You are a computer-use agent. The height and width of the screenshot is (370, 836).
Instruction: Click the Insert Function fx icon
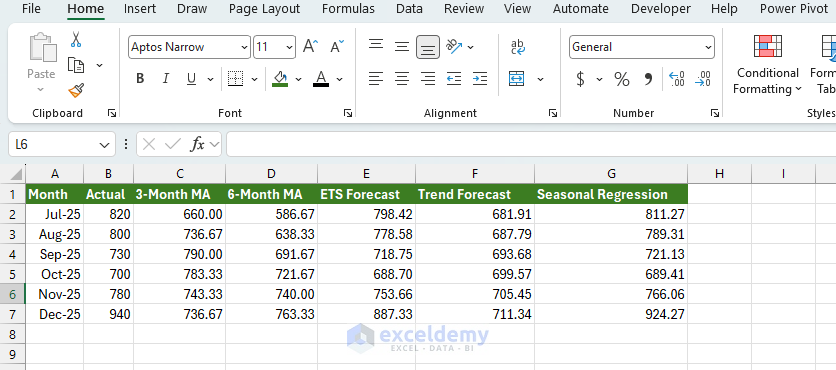(x=198, y=144)
